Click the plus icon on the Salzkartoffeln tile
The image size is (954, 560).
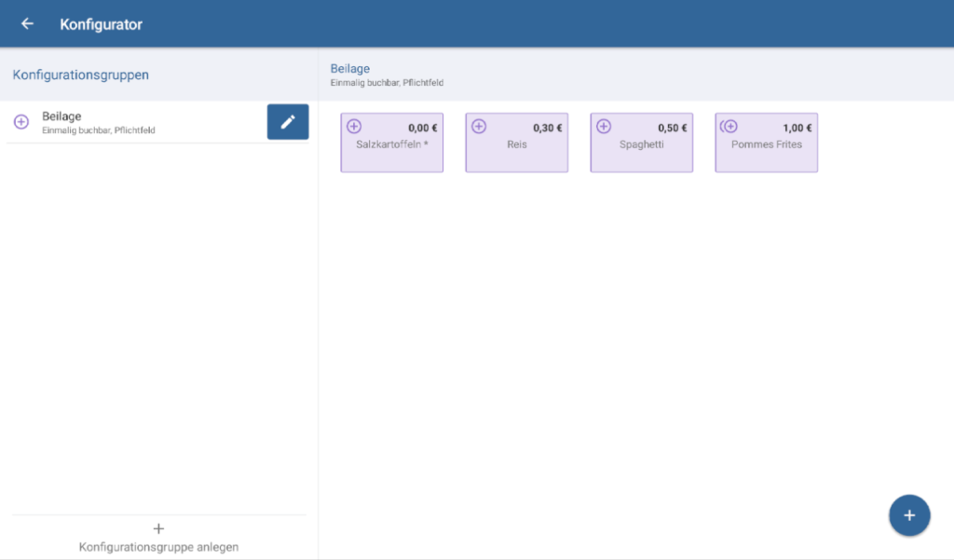pyautogui.click(x=354, y=127)
